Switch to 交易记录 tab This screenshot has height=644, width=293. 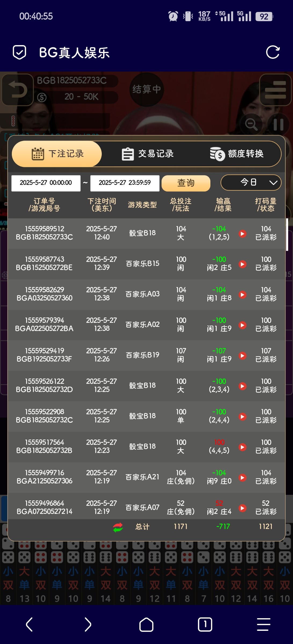tap(148, 154)
